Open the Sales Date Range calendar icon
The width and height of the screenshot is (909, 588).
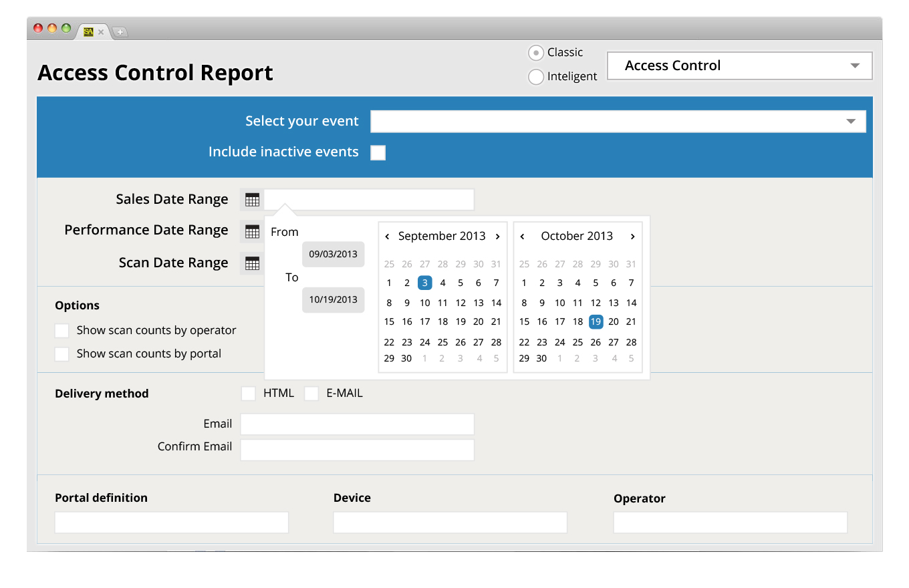(x=252, y=200)
